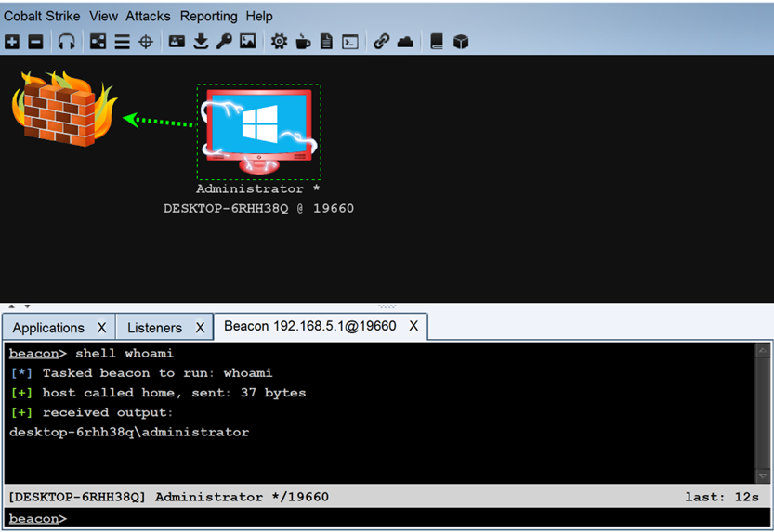The width and height of the screenshot is (774, 532).
Task: Open the help book icon
Action: 437,42
